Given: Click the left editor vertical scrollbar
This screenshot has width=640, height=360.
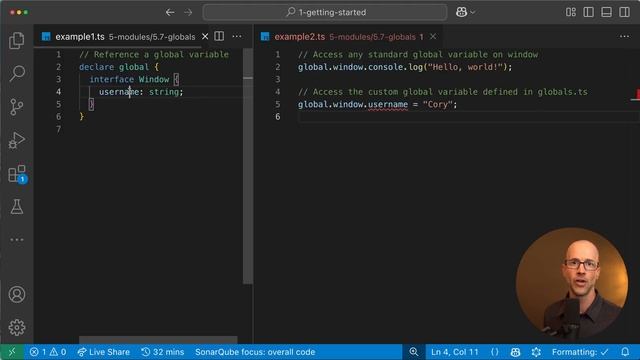Looking at the screenshot, I should pos(248,165).
